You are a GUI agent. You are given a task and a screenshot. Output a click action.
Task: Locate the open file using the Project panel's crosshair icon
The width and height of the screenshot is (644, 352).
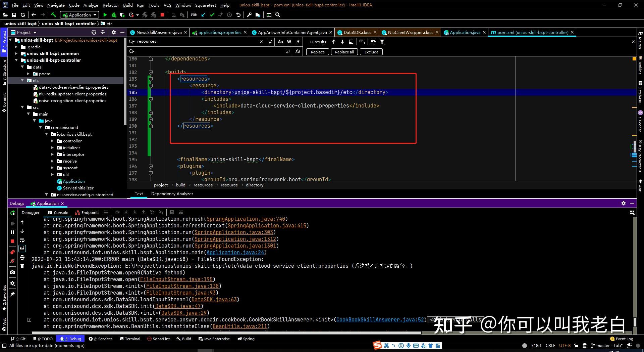94,32
